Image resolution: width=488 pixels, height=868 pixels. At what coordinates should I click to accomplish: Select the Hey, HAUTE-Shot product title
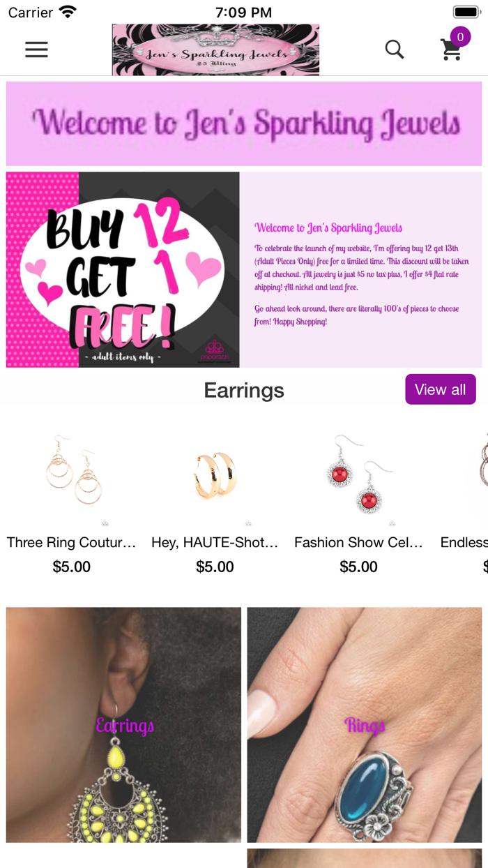[x=215, y=542]
